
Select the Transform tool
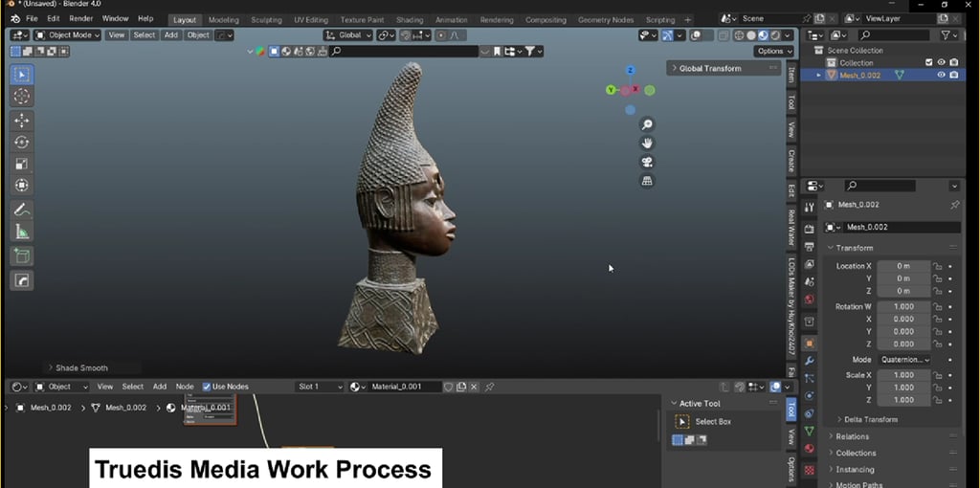coord(22,186)
